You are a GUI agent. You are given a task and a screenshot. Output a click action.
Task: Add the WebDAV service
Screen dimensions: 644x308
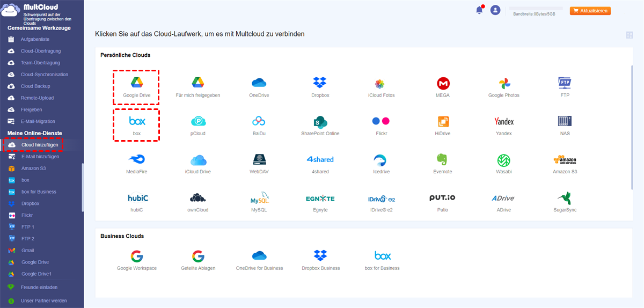click(259, 159)
